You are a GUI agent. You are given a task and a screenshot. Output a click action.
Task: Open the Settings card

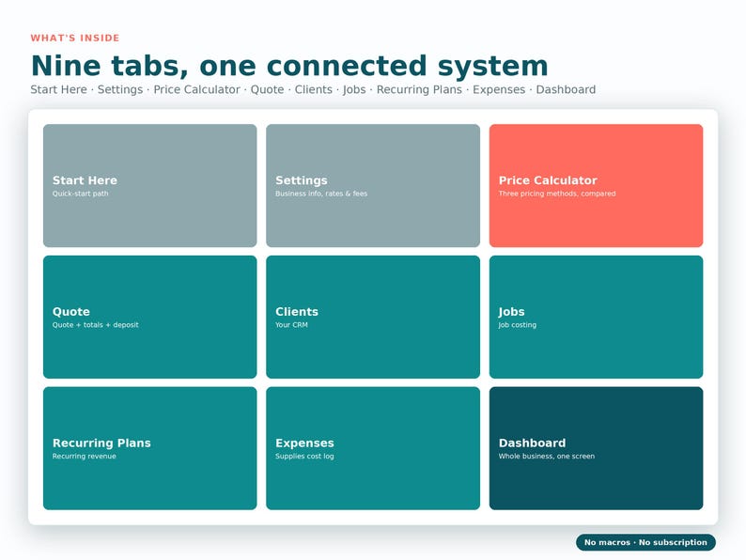373,185
